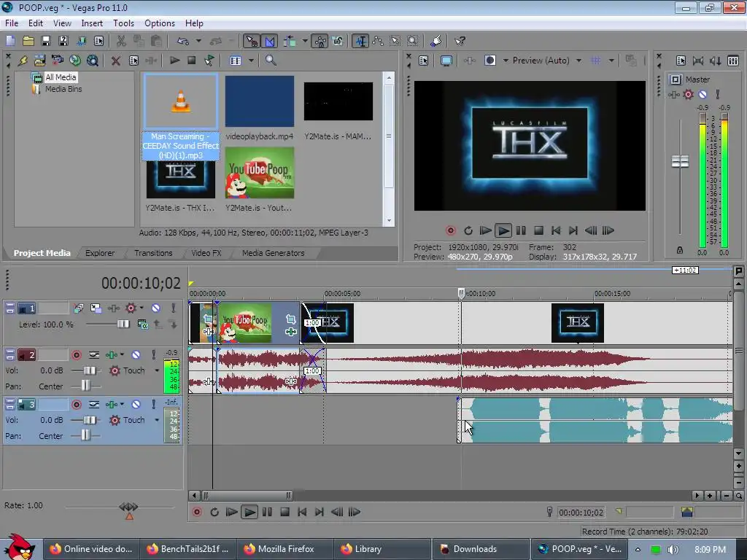The height and width of the screenshot is (560, 747).
Task: Open Project Video Properties icon in preview
Action: click(x=424, y=61)
